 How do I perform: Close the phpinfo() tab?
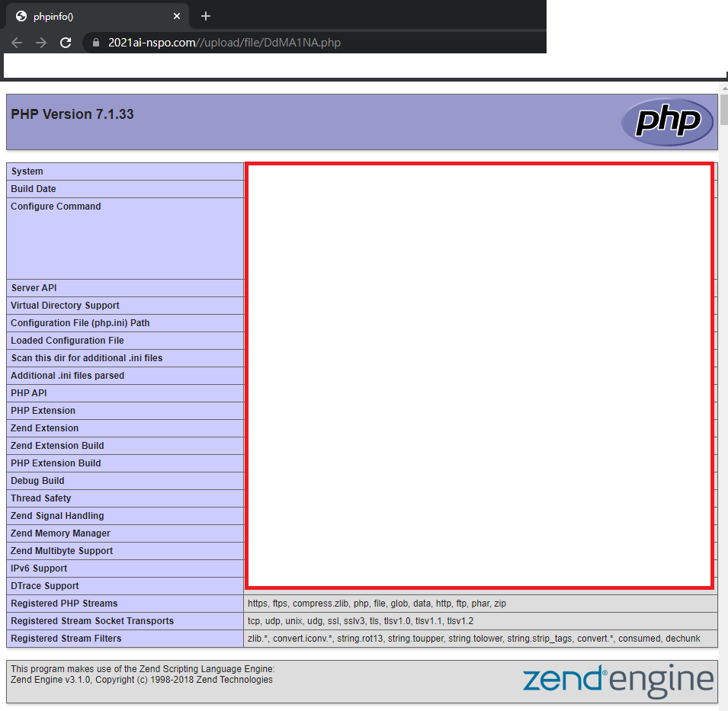tap(176, 16)
